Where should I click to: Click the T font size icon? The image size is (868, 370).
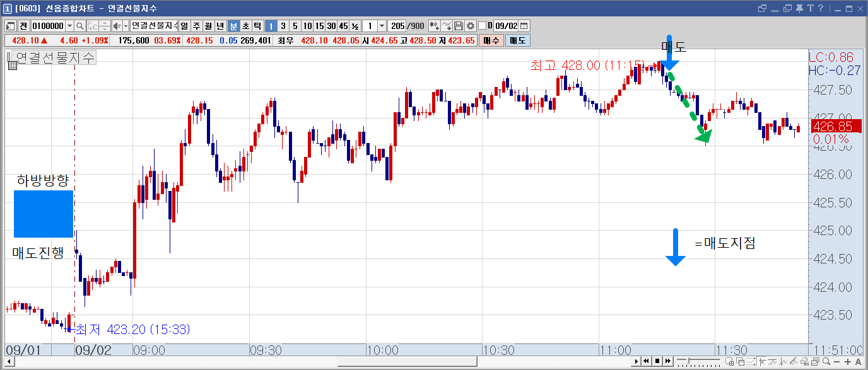[x=811, y=8]
